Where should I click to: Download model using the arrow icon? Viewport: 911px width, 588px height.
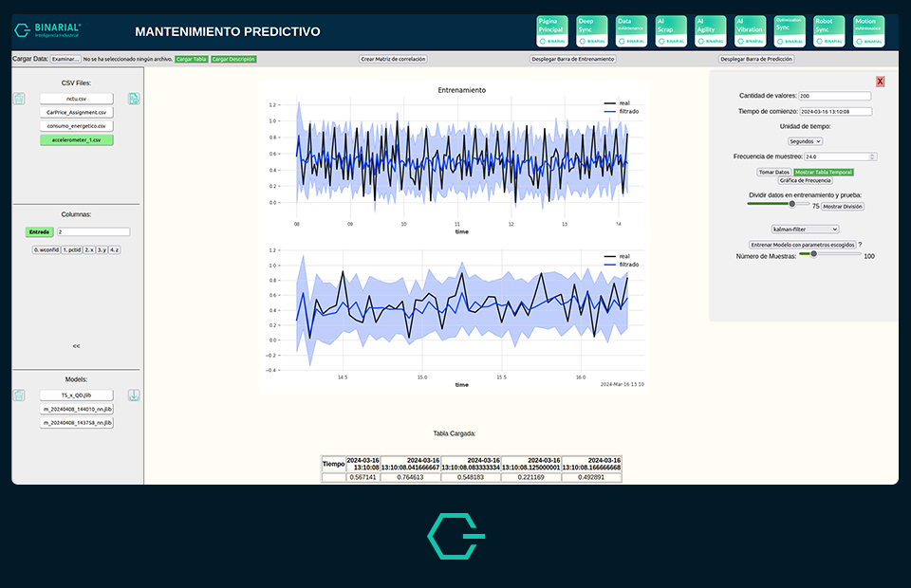click(134, 395)
